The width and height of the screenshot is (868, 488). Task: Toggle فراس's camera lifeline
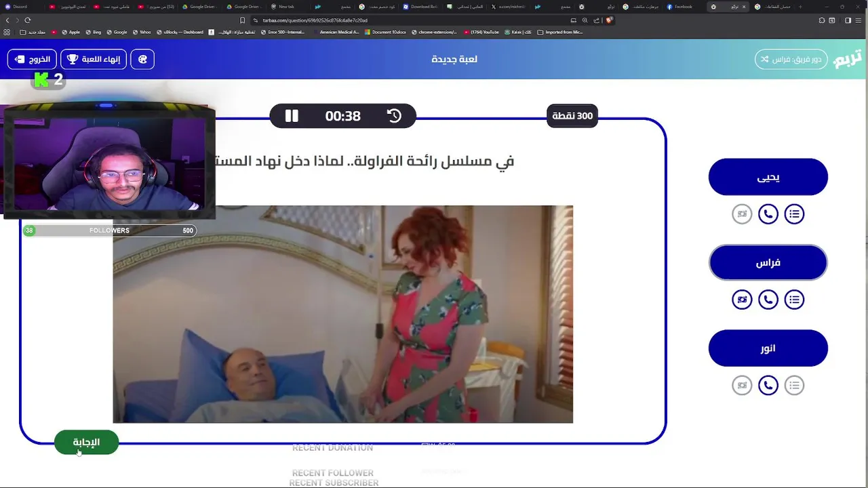click(742, 300)
